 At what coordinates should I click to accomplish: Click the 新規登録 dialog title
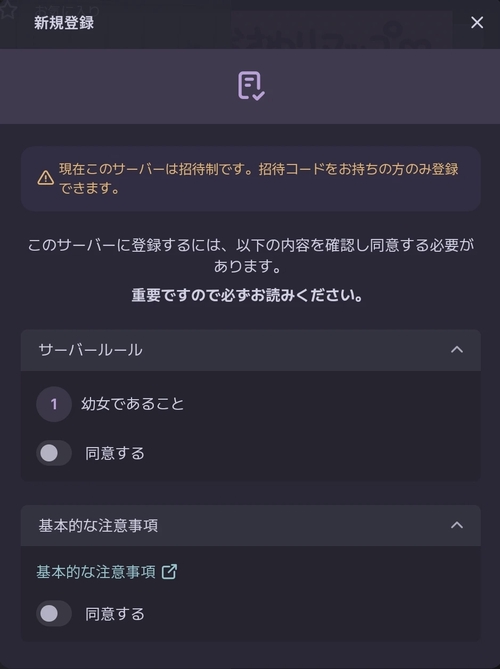coord(64,23)
